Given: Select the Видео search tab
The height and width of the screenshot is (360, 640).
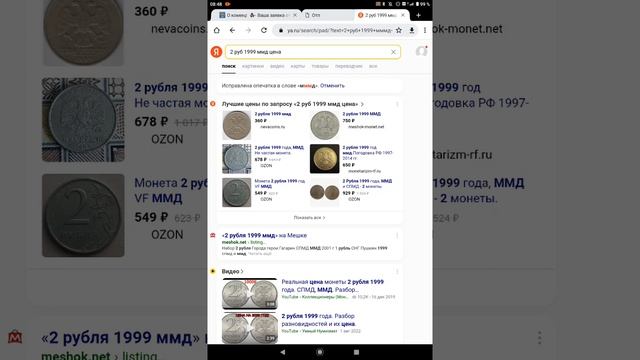Looking at the screenshot, I should click(277, 66).
